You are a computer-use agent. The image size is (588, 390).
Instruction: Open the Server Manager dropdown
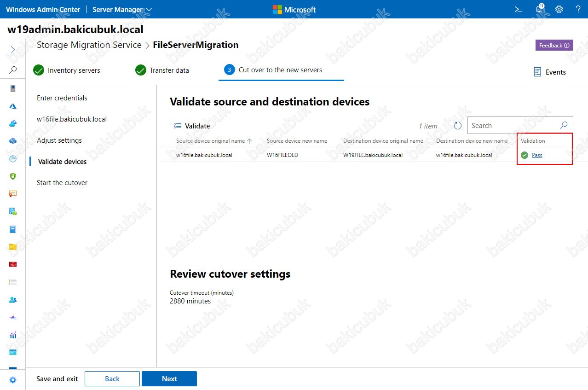(x=122, y=9)
